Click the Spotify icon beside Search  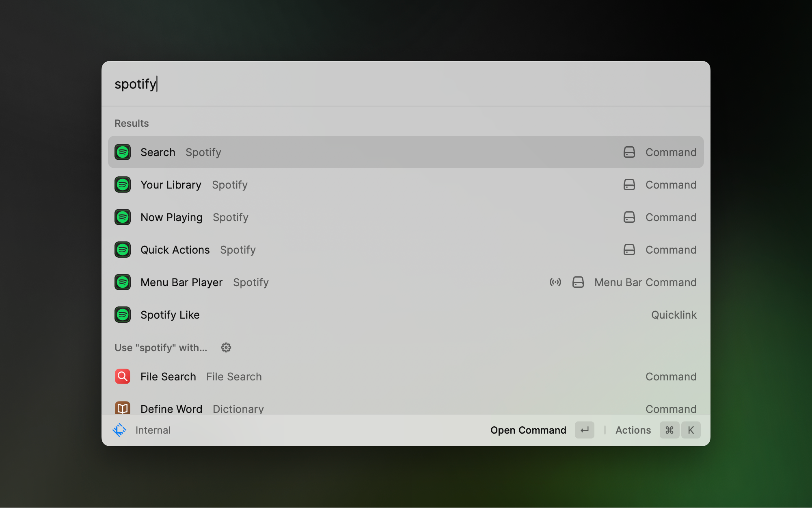click(x=123, y=152)
